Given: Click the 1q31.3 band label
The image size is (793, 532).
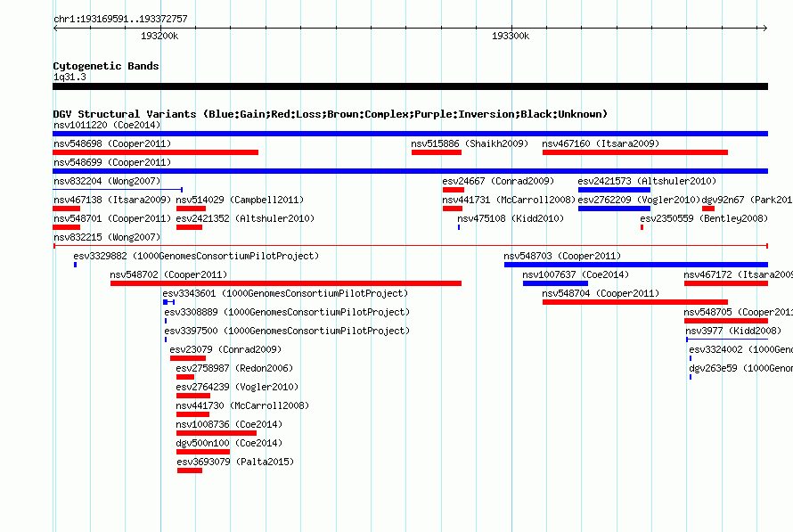Looking at the screenshot, I should click(69, 77).
